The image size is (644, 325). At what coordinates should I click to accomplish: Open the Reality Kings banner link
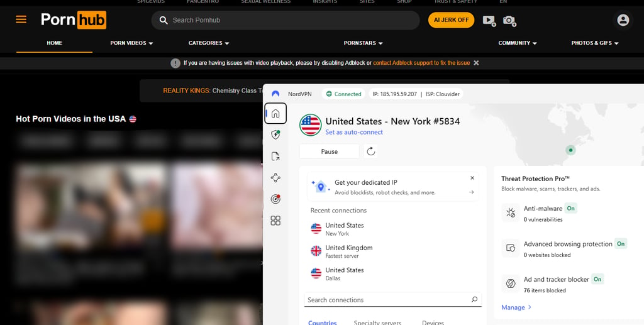[x=213, y=91]
